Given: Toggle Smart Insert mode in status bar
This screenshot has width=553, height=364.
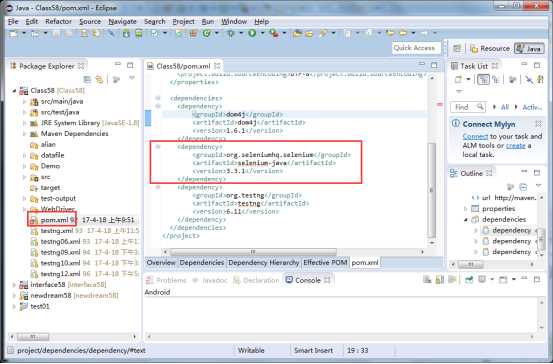Looking at the screenshot, I should (313, 350).
